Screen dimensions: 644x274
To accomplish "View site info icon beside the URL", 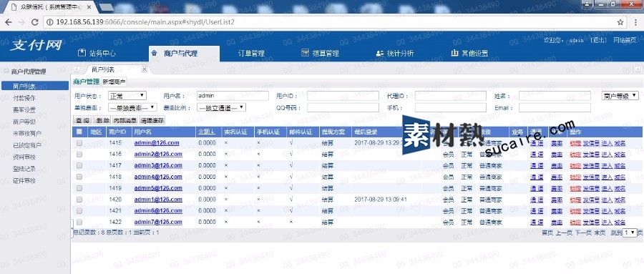I will pos(50,22).
